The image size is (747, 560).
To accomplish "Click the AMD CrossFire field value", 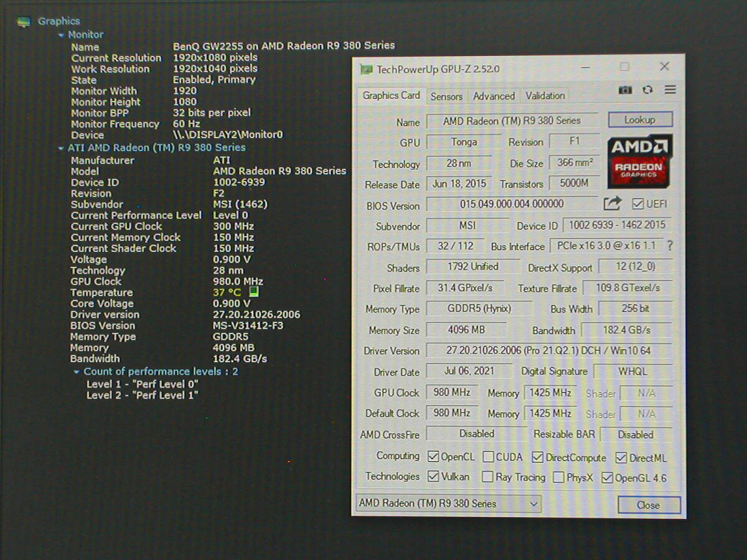I will tap(477, 434).
